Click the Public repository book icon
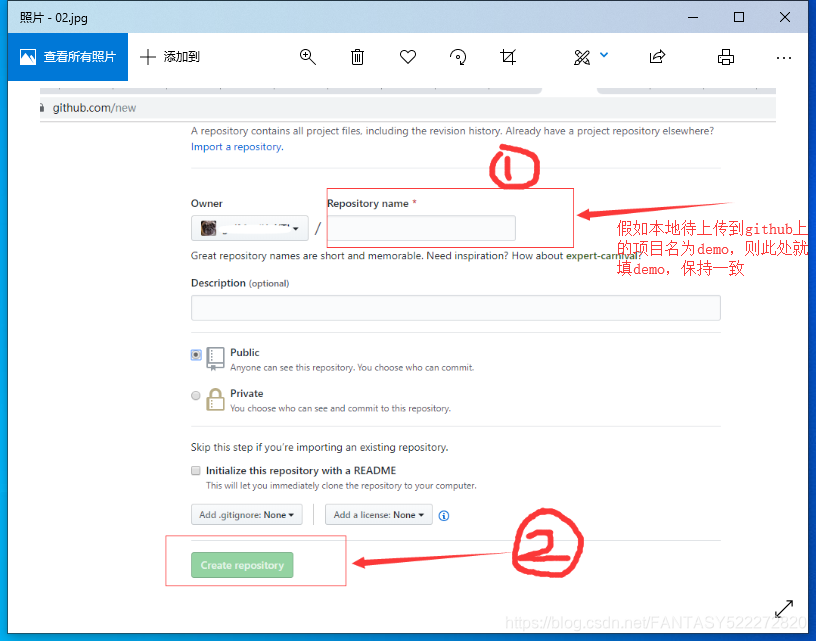 point(215,358)
